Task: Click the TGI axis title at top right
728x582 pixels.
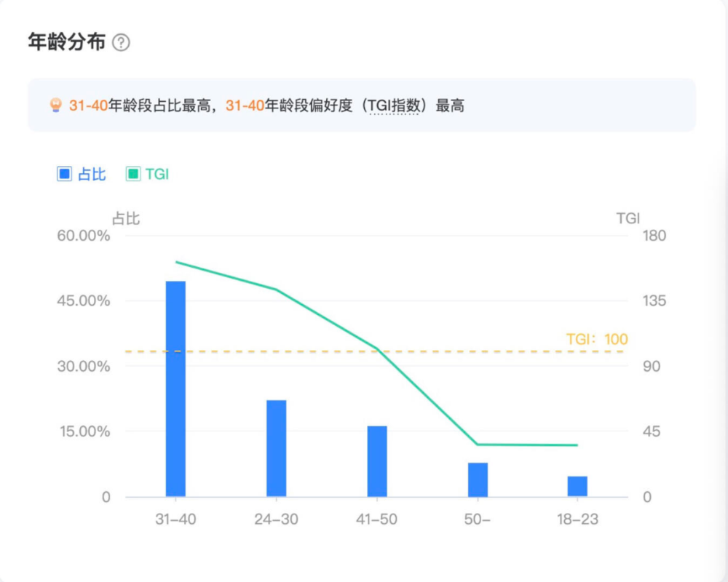Action: 627,218
